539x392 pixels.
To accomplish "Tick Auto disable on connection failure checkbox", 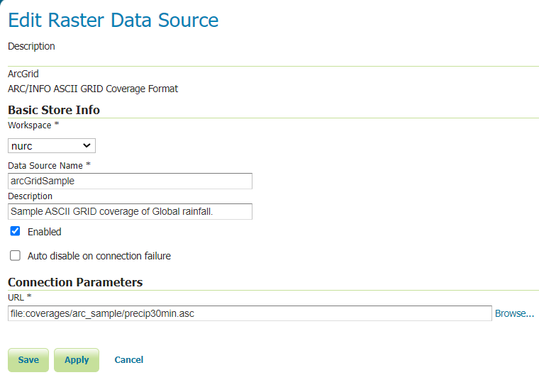I will [x=15, y=256].
